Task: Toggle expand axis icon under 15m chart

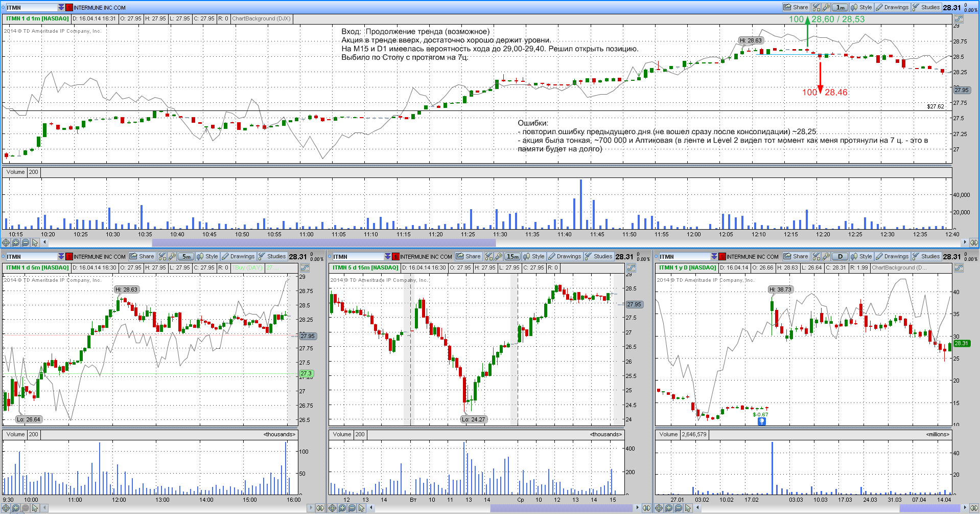Action: point(646,508)
